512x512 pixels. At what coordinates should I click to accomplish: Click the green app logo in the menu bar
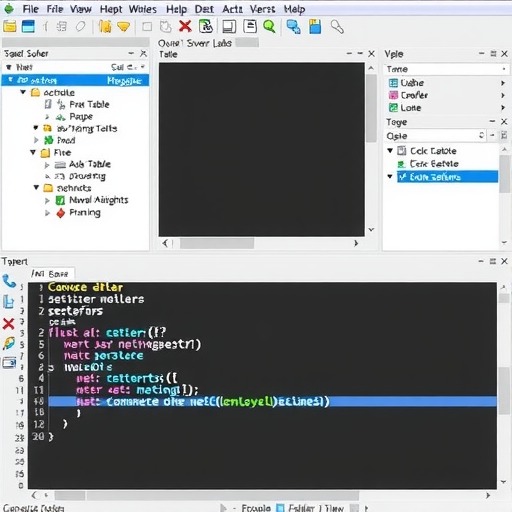coord(9,9)
